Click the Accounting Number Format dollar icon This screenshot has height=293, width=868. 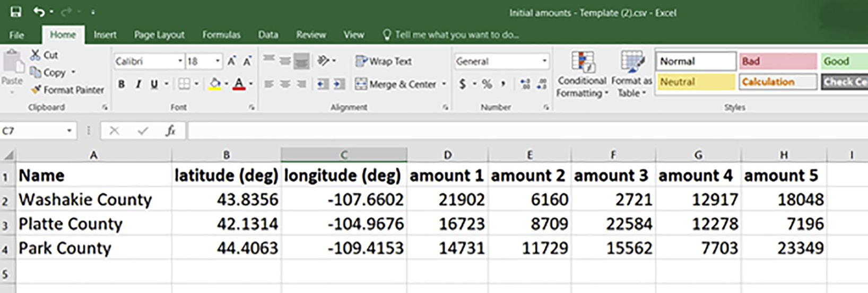pyautogui.click(x=463, y=84)
